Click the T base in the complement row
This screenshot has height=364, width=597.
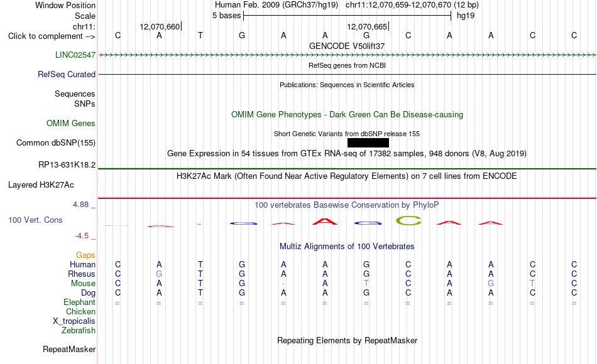200,36
